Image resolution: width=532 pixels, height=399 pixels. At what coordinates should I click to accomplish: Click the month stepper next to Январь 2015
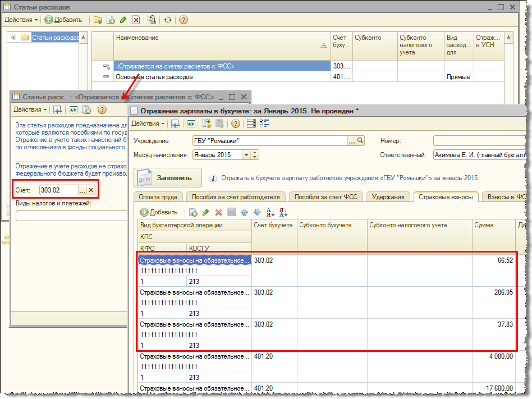(255, 155)
